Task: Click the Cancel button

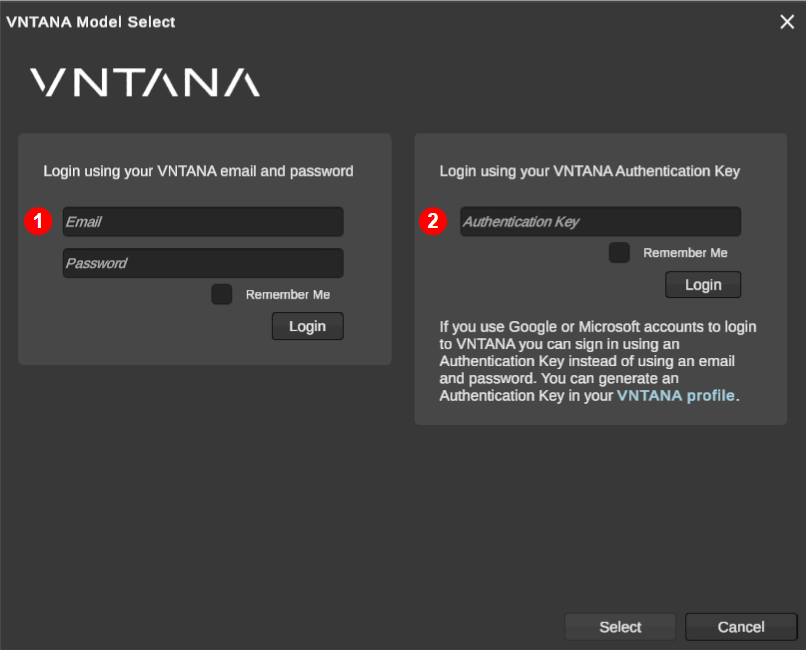Action: point(740,627)
